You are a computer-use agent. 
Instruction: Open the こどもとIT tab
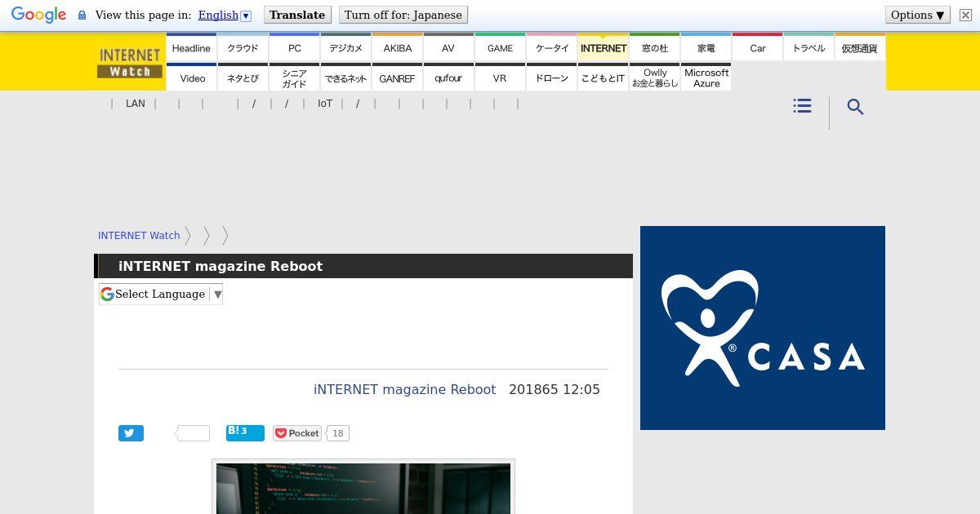pyautogui.click(x=604, y=78)
